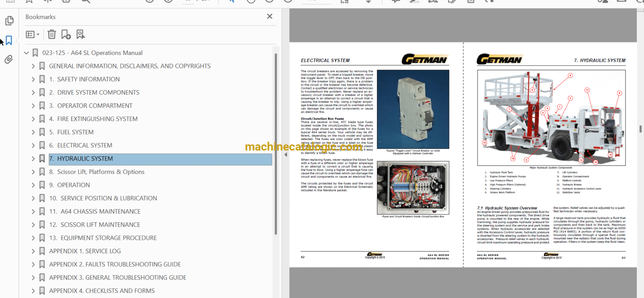Open 12. SCISSOR LIFT MAINTENANCE bookmark
Viewport: 644px width, 298px height.
coord(95,225)
